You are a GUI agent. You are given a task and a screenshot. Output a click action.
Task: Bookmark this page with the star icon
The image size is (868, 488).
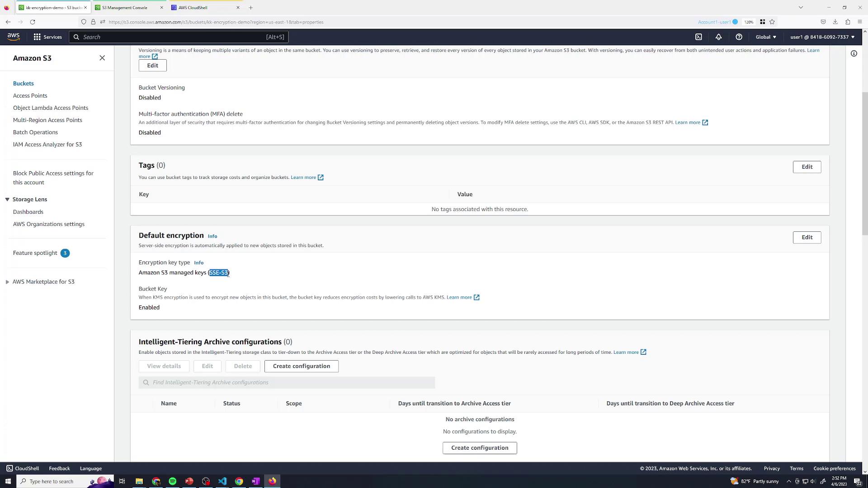point(772,22)
